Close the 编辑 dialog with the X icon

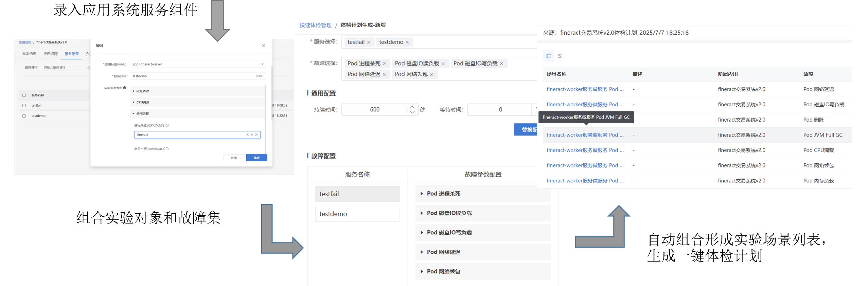264,46
